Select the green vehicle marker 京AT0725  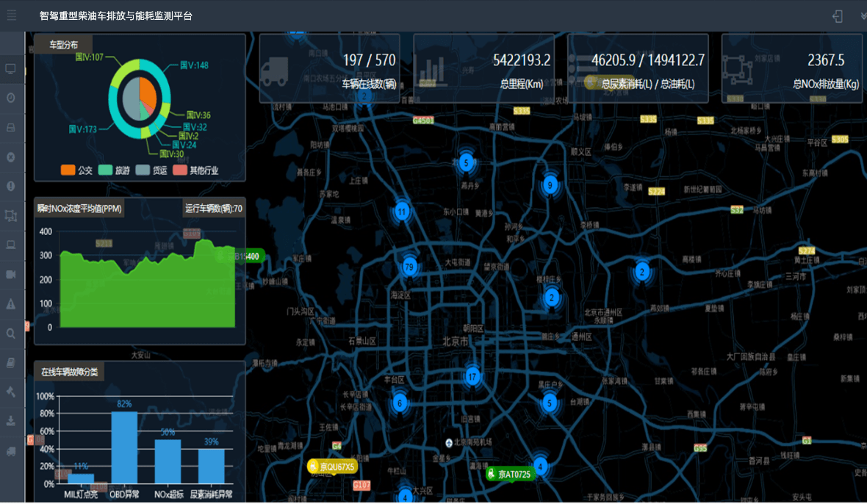(x=511, y=474)
